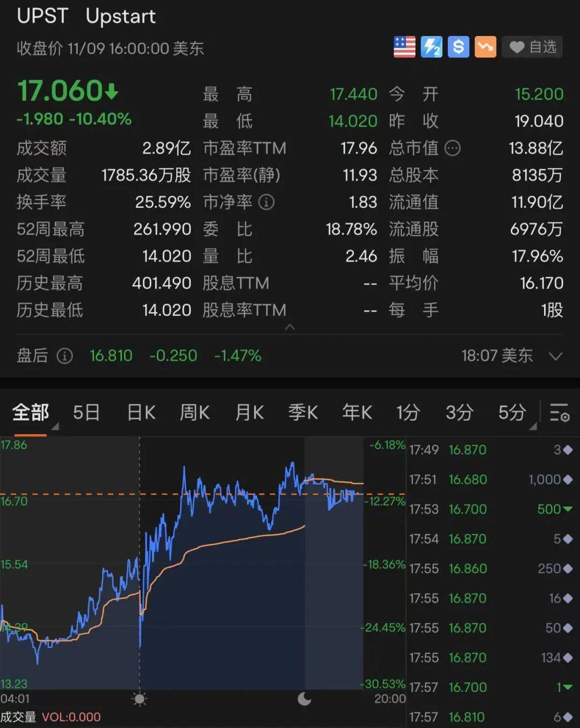The image size is (580, 728).
Task: Click the moon after-hours session icon
Action: point(305,700)
